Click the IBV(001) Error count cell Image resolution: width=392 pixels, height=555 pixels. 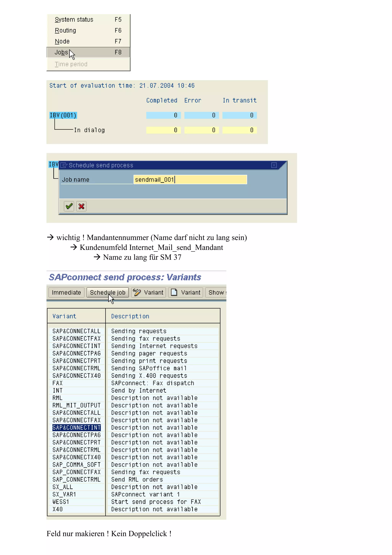(201, 115)
